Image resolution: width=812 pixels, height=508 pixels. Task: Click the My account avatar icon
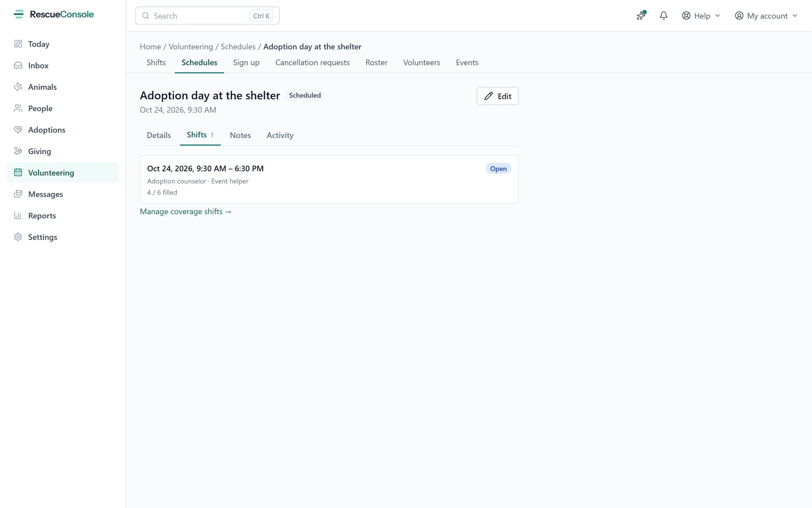coord(739,16)
